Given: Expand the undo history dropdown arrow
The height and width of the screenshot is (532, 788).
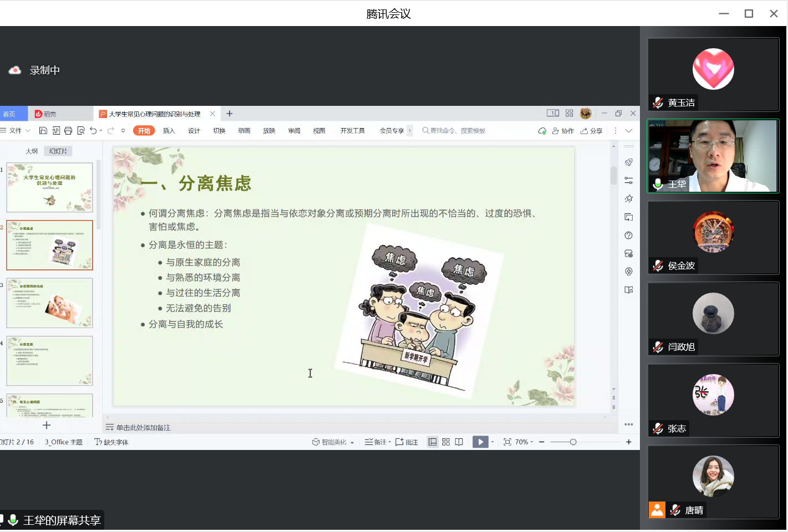Looking at the screenshot, I should click(x=101, y=131).
